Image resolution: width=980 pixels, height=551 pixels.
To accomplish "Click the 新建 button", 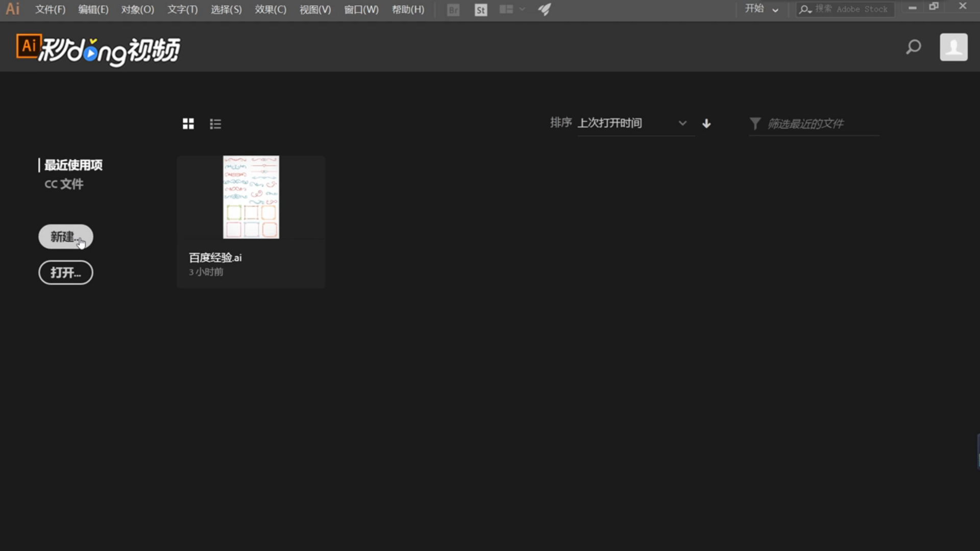I will coord(65,237).
